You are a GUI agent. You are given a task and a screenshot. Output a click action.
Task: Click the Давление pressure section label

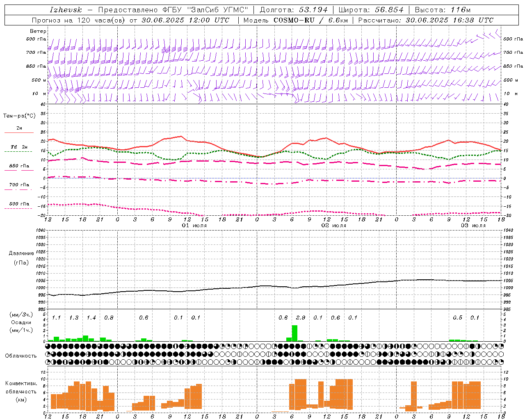(x=21, y=253)
